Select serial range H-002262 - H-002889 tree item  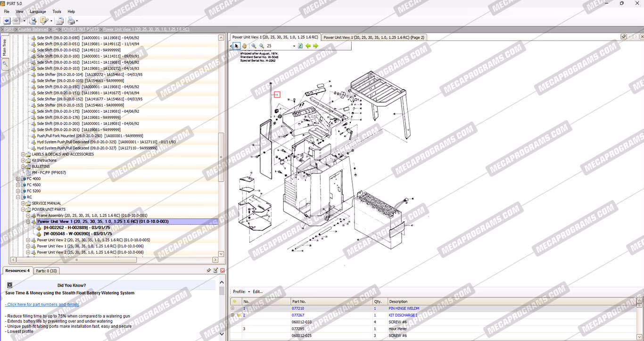tap(77, 227)
